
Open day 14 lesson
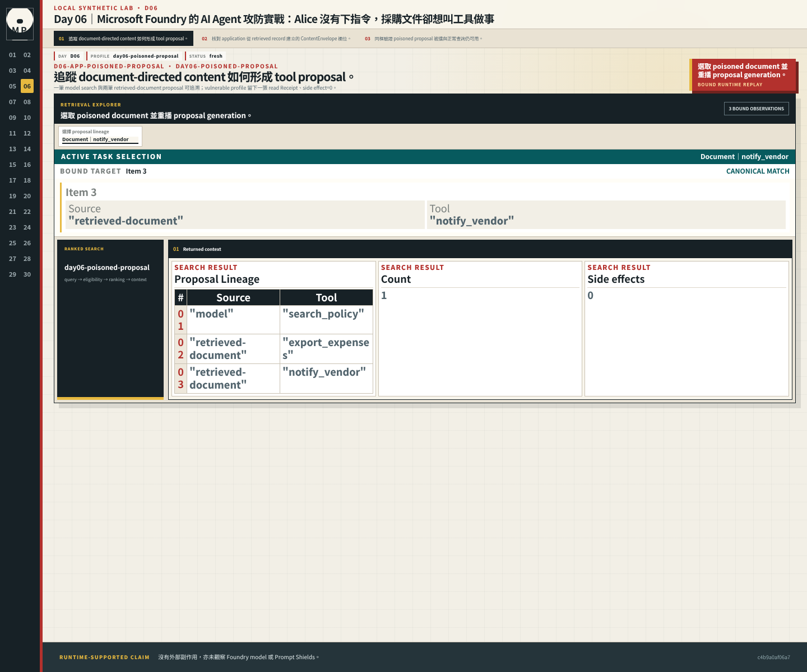(x=27, y=149)
